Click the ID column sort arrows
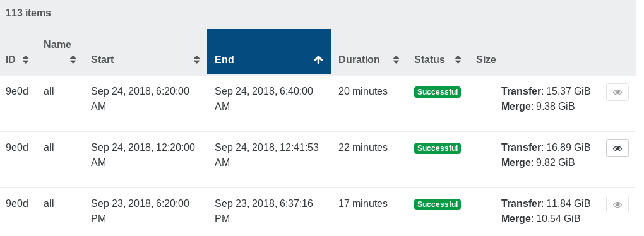Screen dimensions: 644x236 25,59
